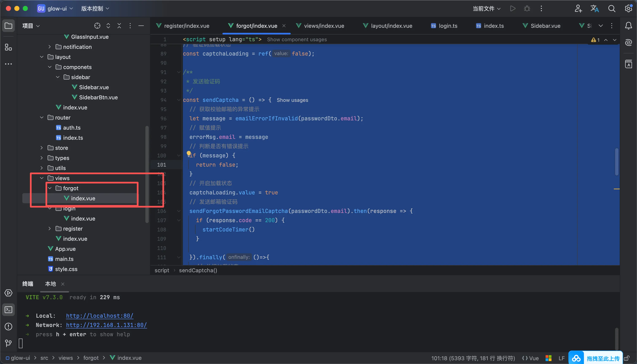Toggle the read-only lock icon in status bar

(x=627, y=358)
